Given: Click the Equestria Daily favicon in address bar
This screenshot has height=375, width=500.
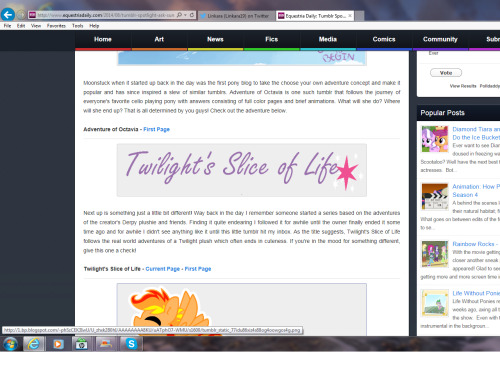Looking at the screenshot, I should coord(32,15).
